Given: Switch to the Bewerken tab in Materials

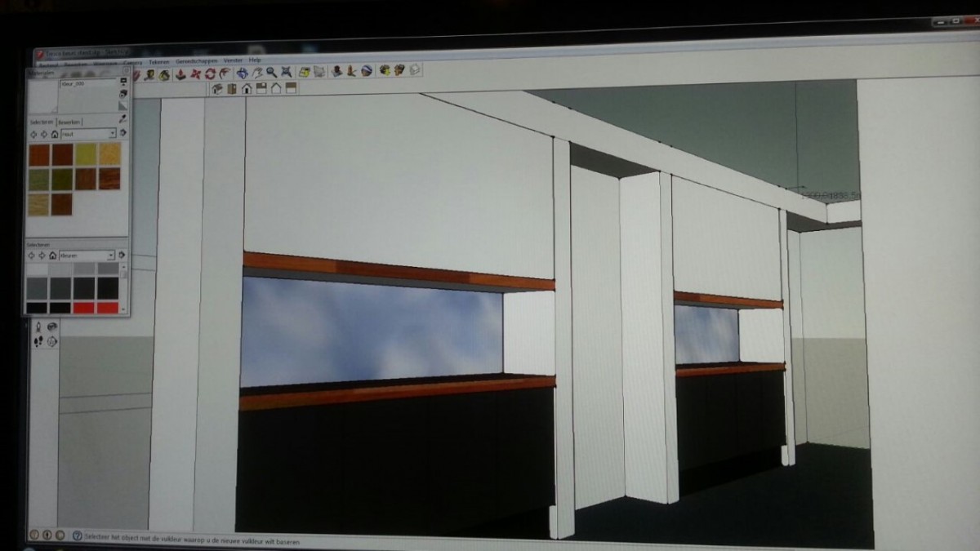Looking at the screenshot, I should pos(69,122).
